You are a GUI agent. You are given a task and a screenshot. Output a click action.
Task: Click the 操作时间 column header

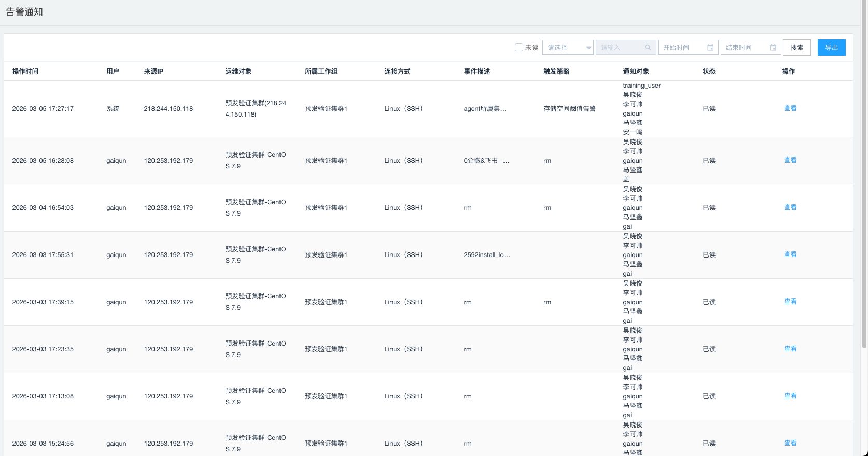[25, 72]
